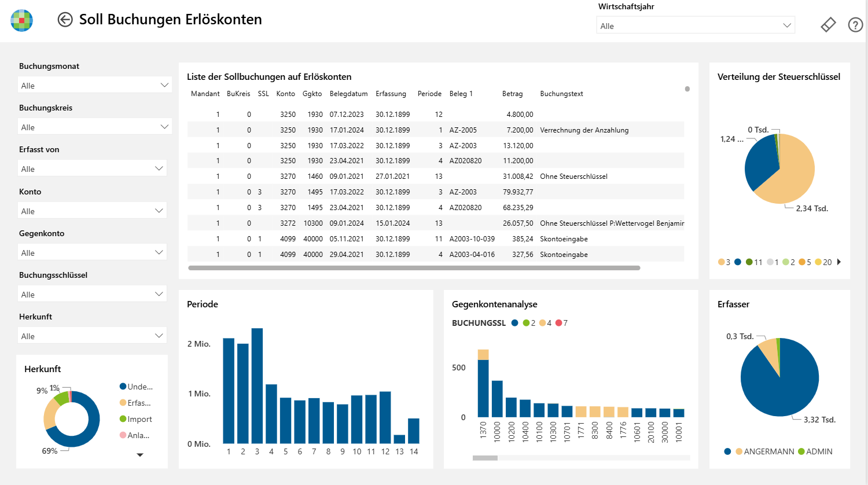The width and height of the screenshot is (868, 485).
Task: Open the Buchungsmonat dropdown
Action: [95, 85]
